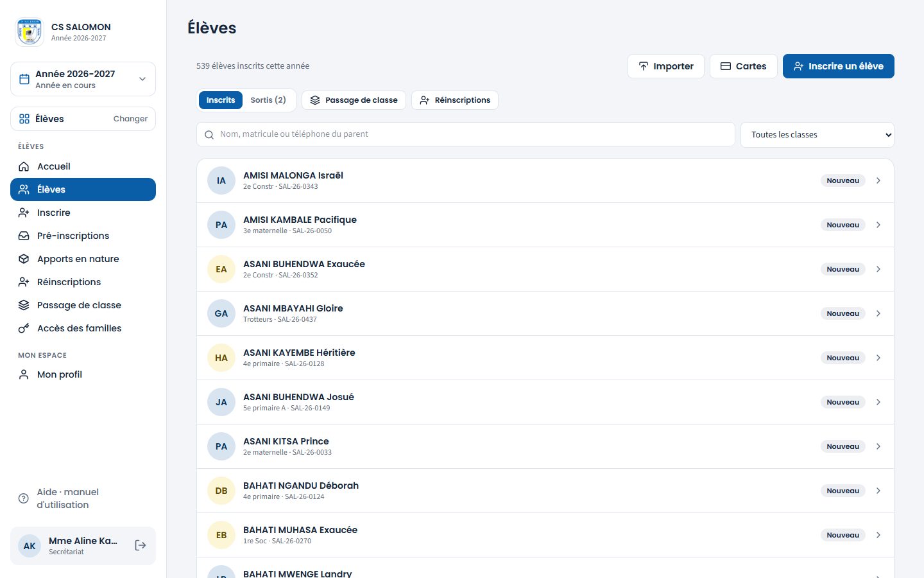Click the Importer button
The image size is (924, 578).
point(665,66)
